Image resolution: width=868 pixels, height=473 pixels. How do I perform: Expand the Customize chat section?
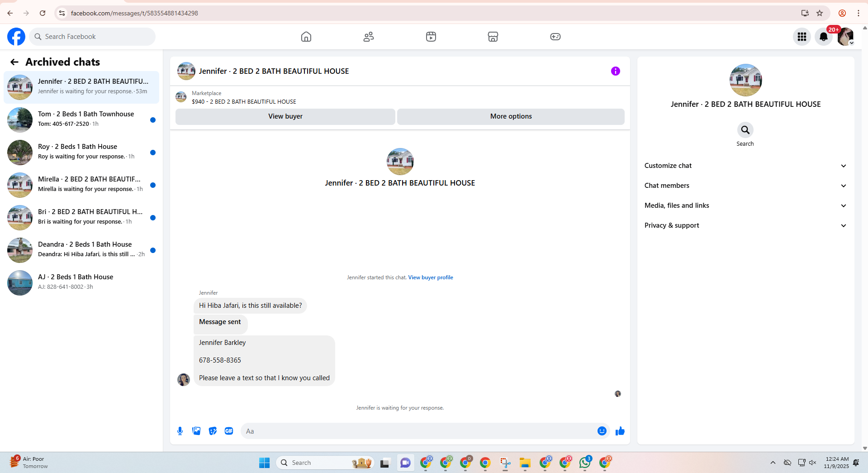point(745,166)
